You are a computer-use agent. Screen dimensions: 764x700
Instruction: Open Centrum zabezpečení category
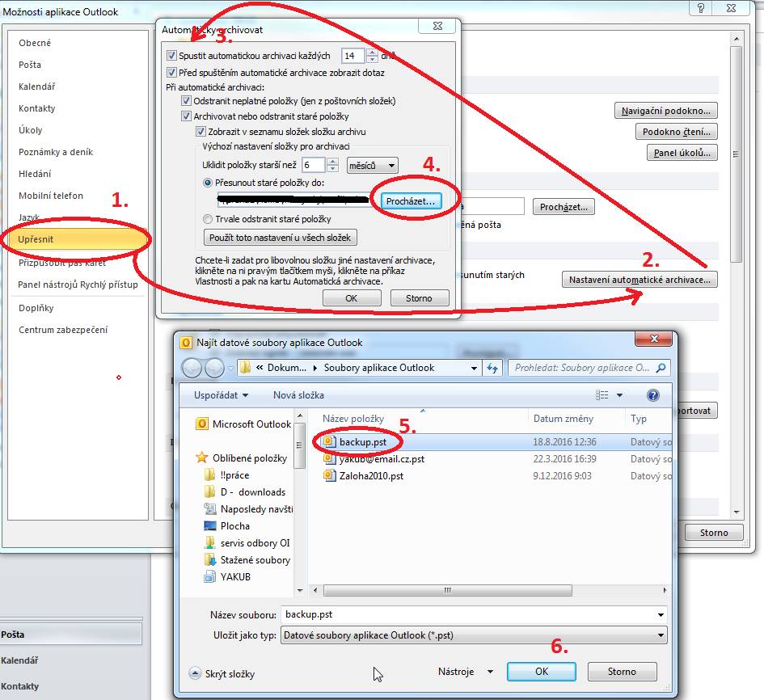63,330
